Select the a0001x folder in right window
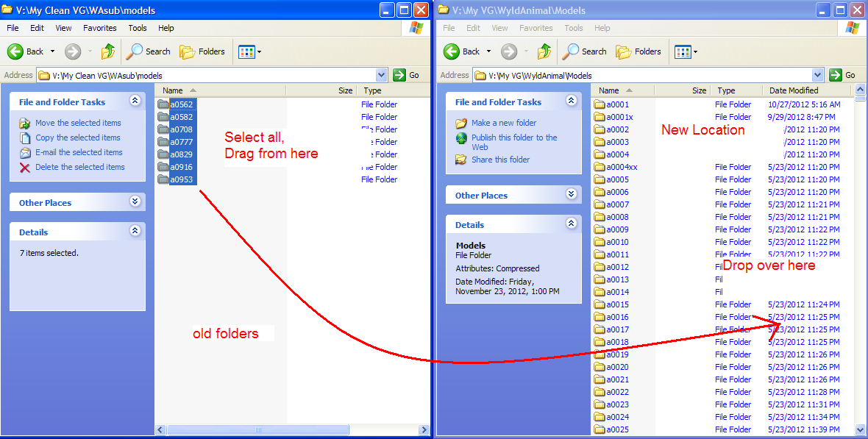Screen dimensions: 868x439 point(619,117)
